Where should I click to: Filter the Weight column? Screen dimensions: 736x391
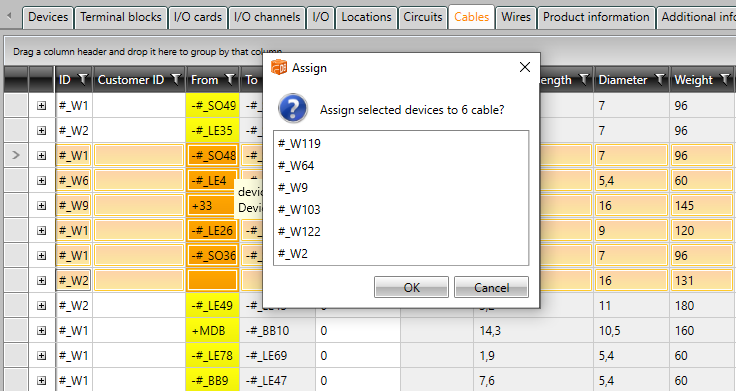[x=725, y=80]
